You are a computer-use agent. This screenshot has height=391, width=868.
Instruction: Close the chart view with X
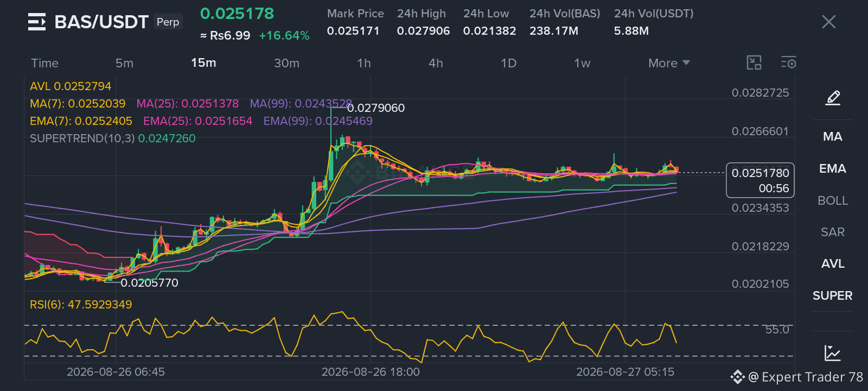coord(828,22)
